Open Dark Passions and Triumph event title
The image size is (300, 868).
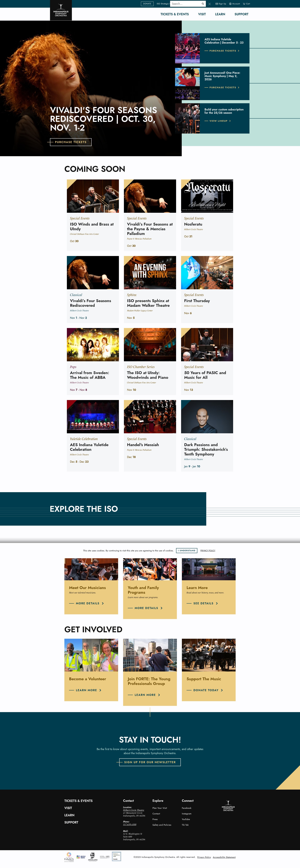coord(206,450)
